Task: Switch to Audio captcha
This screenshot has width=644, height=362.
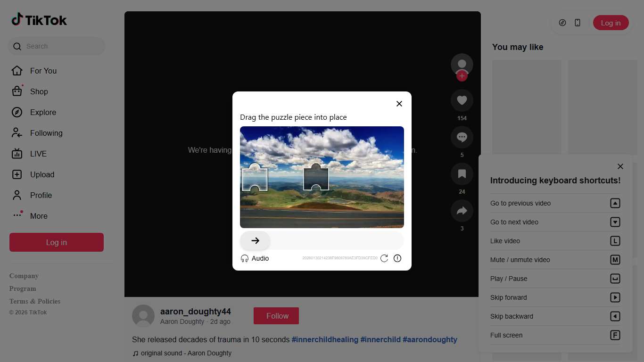Action: pyautogui.click(x=255, y=258)
